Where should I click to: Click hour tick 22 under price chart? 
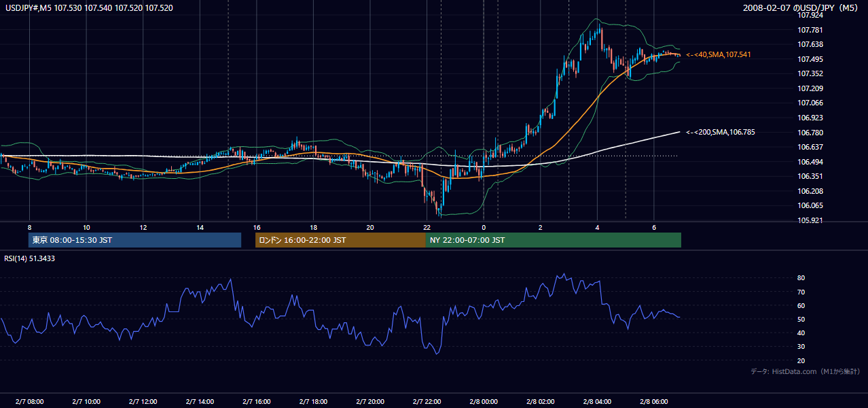tap(427, 228)
